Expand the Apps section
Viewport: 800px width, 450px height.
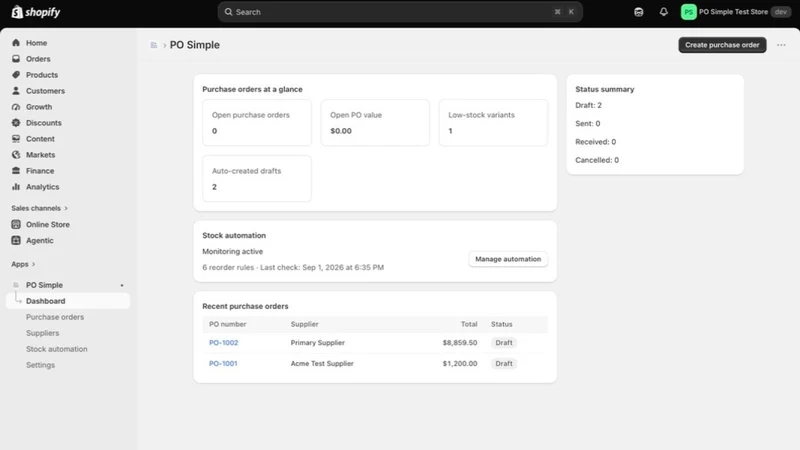(23, 264)
